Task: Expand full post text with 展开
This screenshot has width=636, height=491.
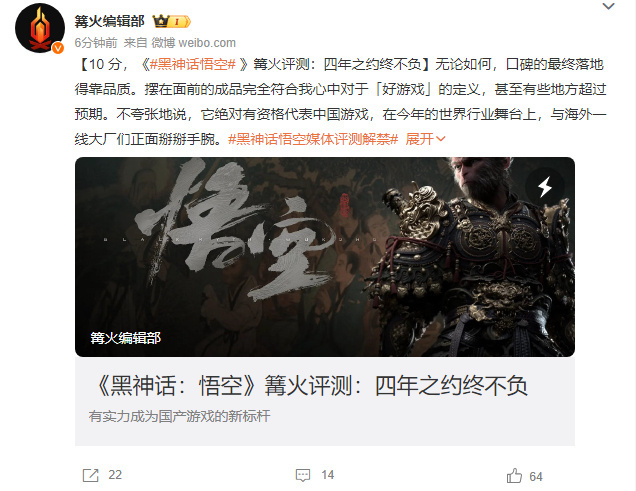Action: point(419,139)
